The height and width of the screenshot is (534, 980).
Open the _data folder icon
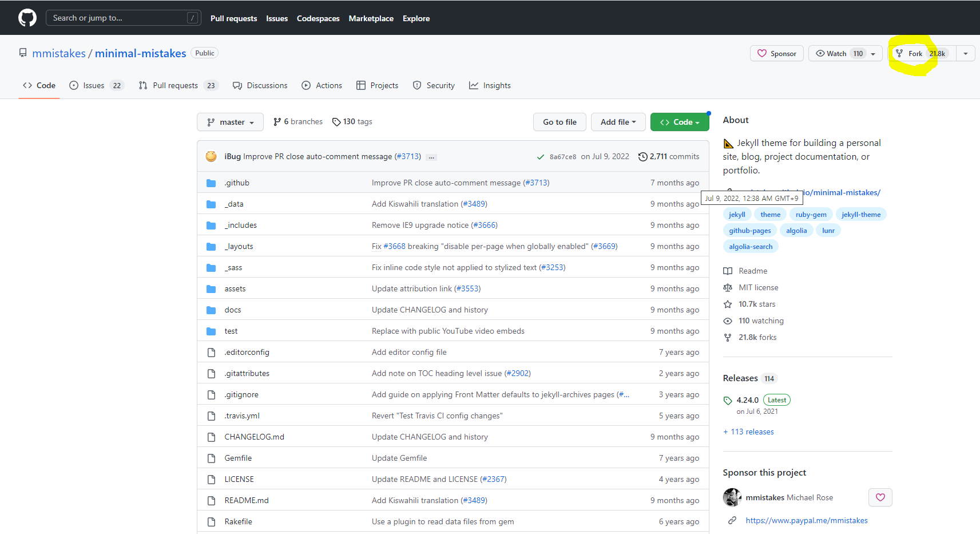(x=211, y=204)
